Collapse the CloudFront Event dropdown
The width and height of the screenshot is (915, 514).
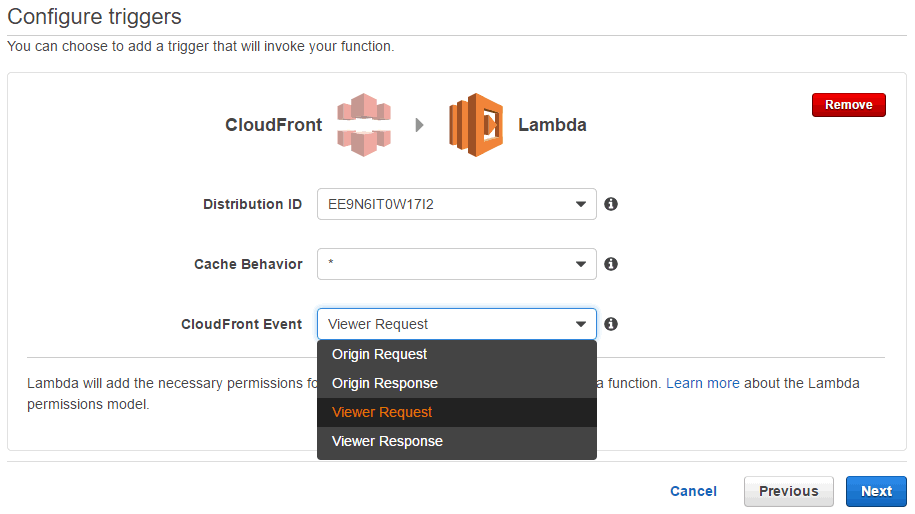(457, 324)
